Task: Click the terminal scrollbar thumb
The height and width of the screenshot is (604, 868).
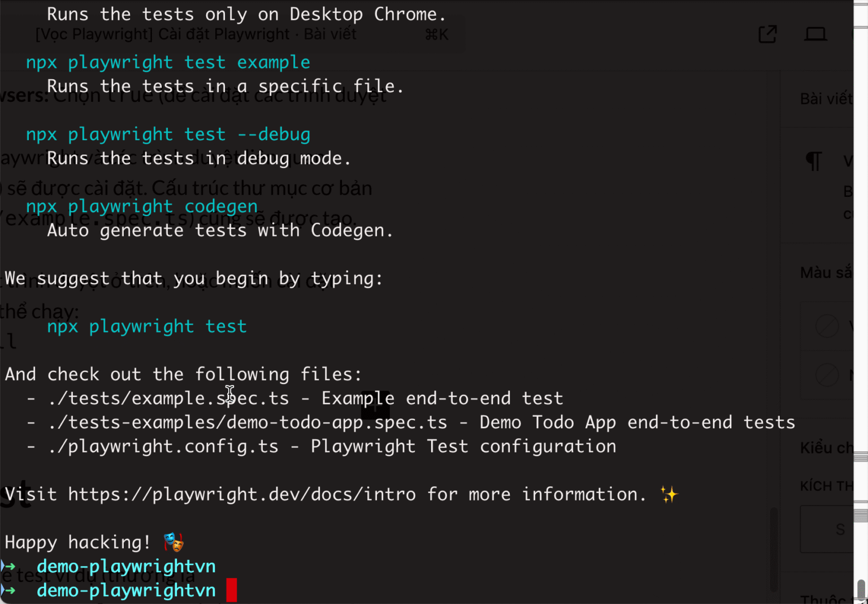Action: coord(861,591)
